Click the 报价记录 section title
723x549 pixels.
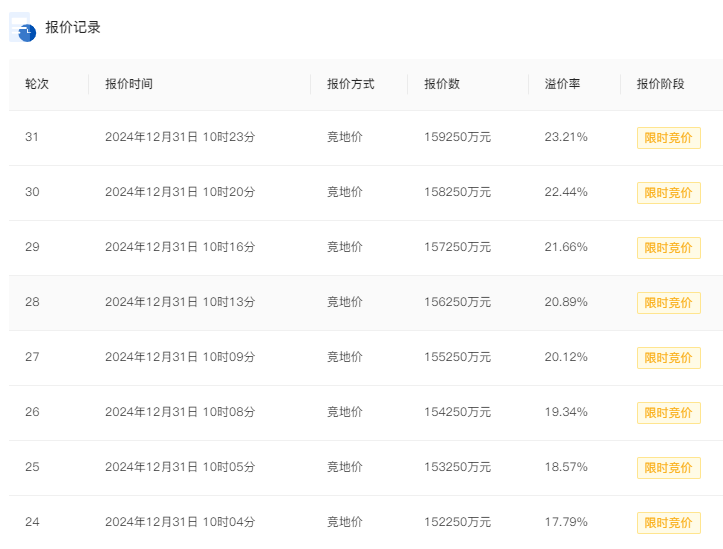pos(73,27)
